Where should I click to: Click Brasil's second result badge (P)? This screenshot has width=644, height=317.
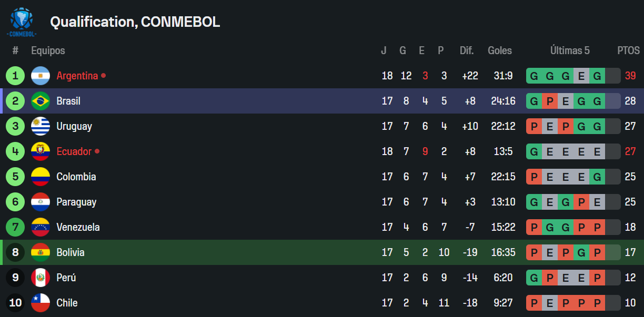click(550, 101)
